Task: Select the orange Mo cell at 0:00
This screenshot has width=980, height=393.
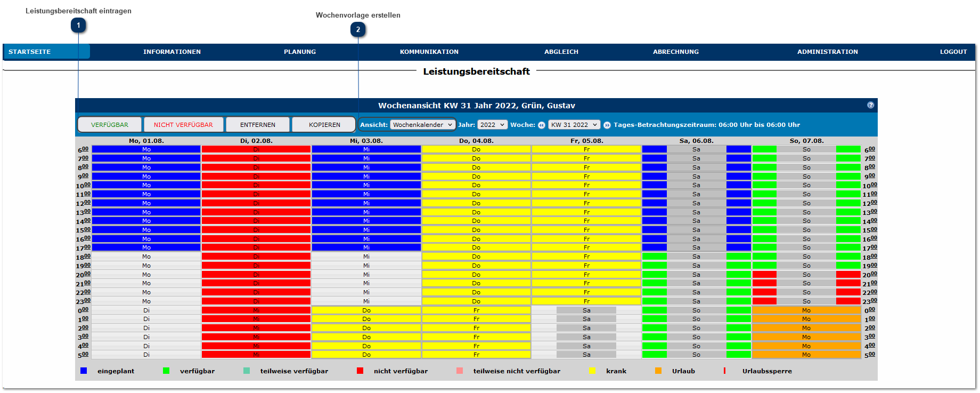Action: [x=806, y=310]
